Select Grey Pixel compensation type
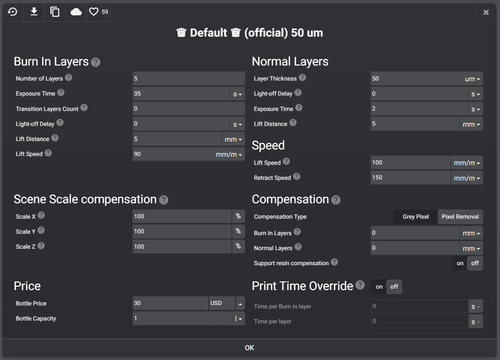Image resolution: width=500 pixels, height=360 pixels. [x=415, y=217]
